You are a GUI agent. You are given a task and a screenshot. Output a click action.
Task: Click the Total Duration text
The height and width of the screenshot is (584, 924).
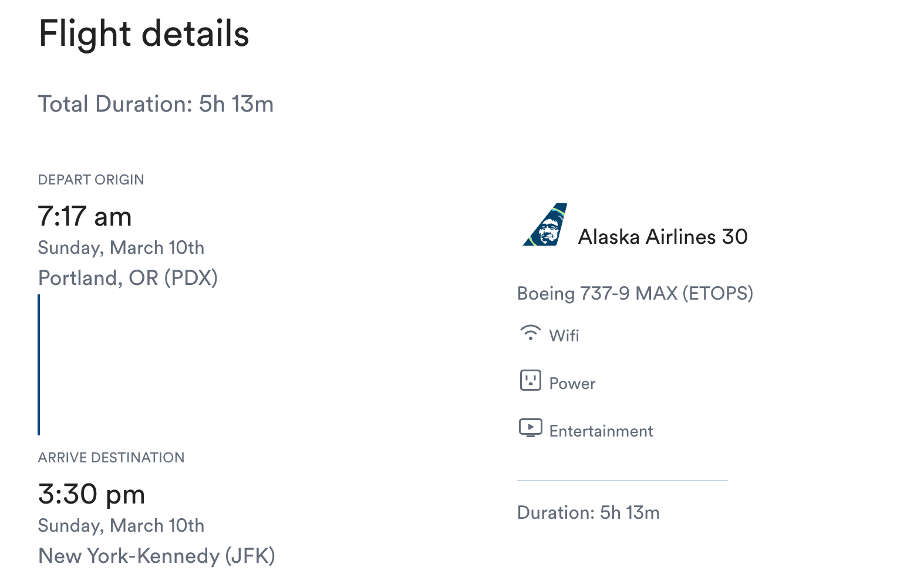tap(156, 104)
